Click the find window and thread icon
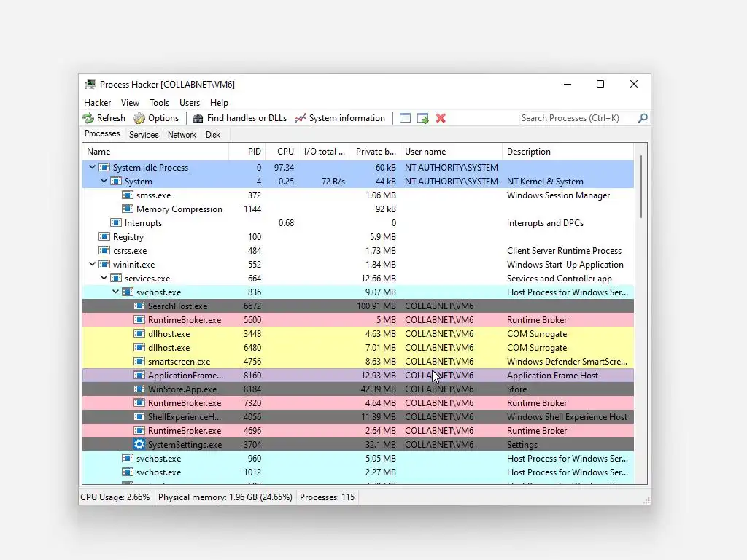Image resolution: width=747 pixels, height=560 pixels. coord(422,118)
